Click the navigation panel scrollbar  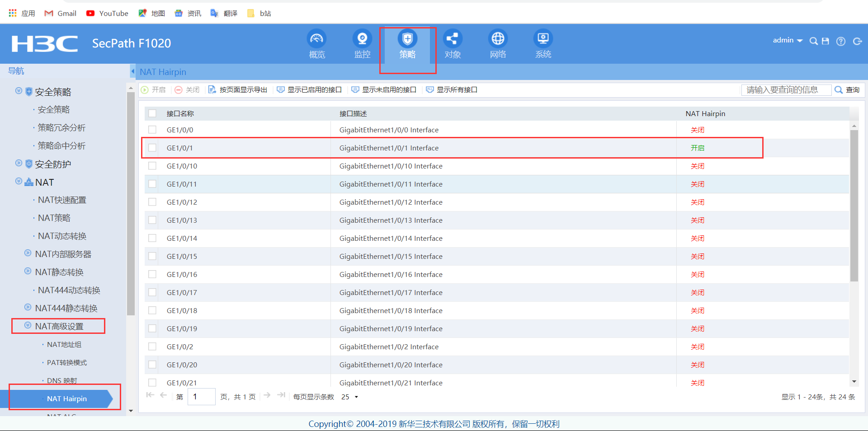[131, 203]
